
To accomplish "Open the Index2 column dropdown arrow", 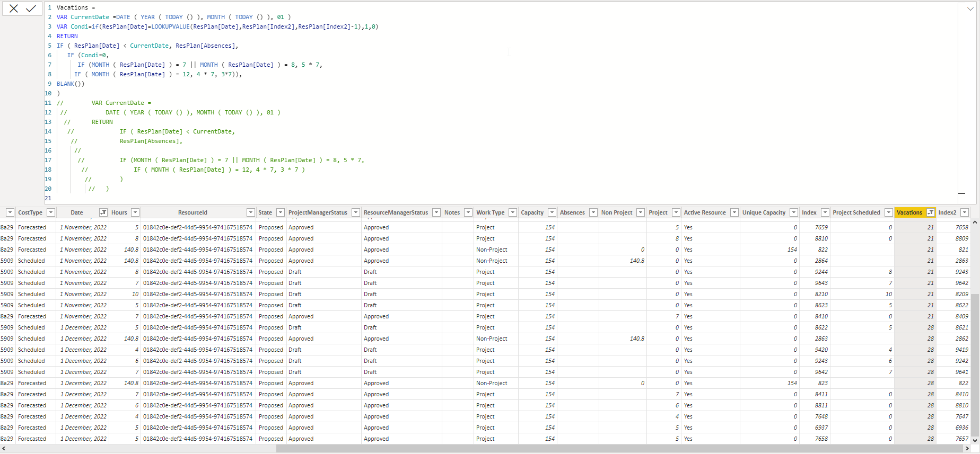I will (x=965, y=212).
